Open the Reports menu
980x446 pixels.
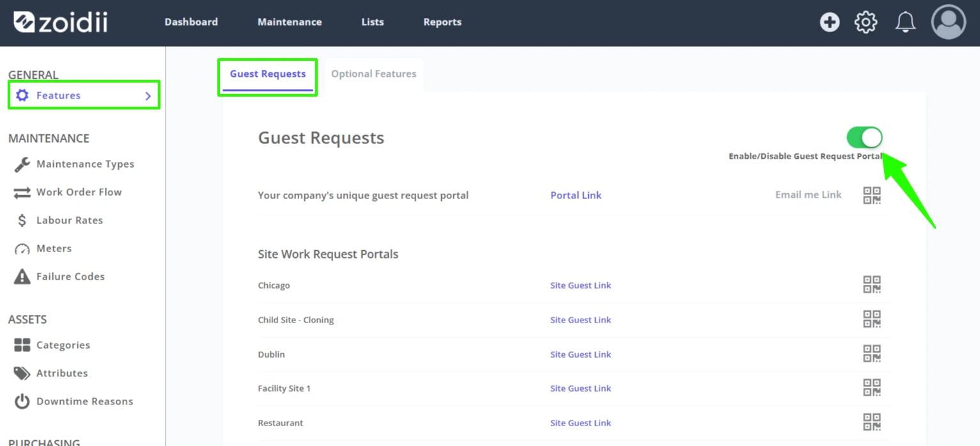click(442, 22)
